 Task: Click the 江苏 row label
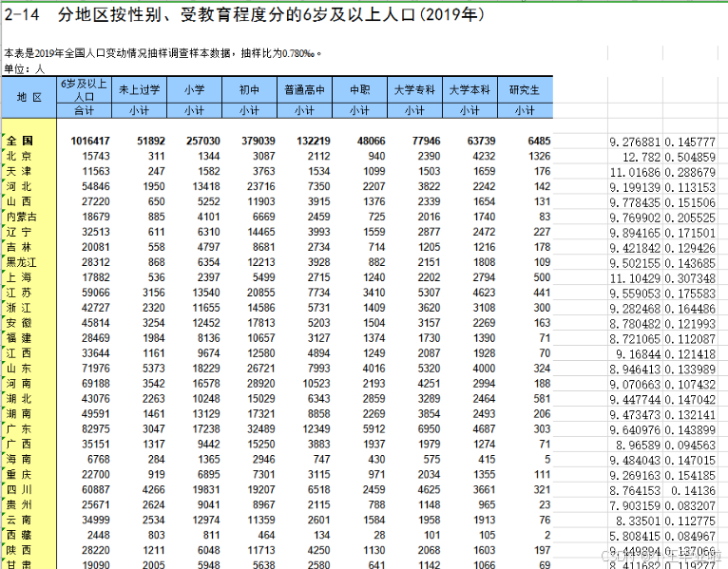click(x=19, y=293)
